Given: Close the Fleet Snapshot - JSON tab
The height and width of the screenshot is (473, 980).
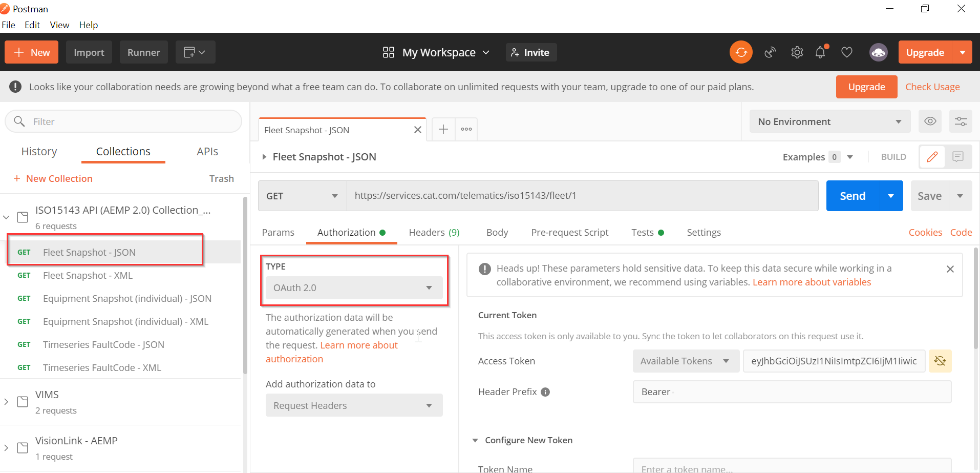Looking at the screenshot, I should click(418, 130).
